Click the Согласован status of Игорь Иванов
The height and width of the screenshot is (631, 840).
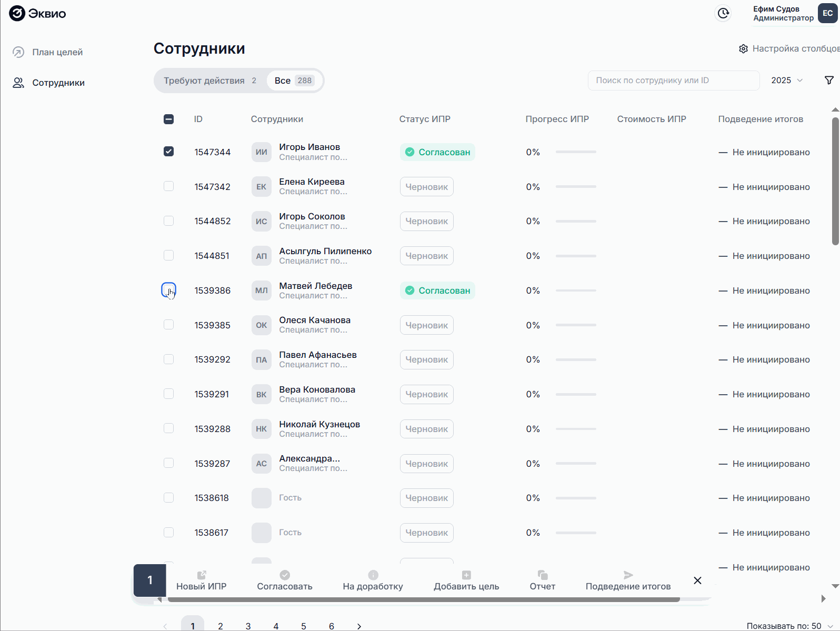(437, 152)
